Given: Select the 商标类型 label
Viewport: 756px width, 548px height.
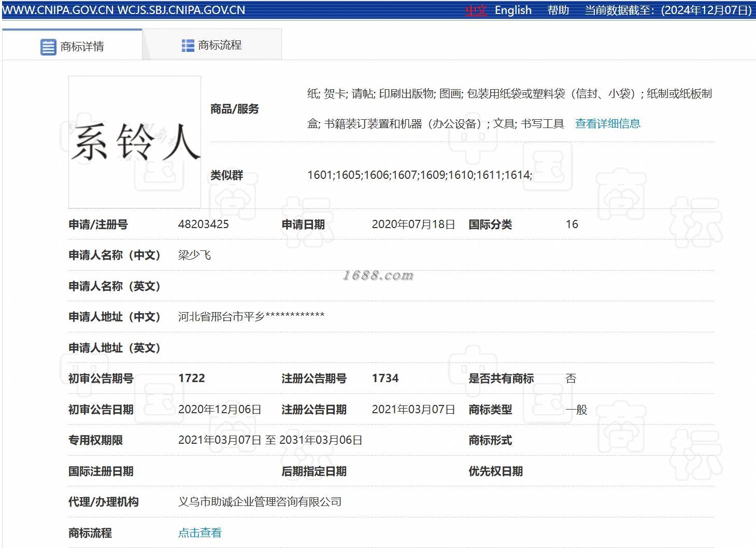Looking at the screenshot, I should click(490, 410).
